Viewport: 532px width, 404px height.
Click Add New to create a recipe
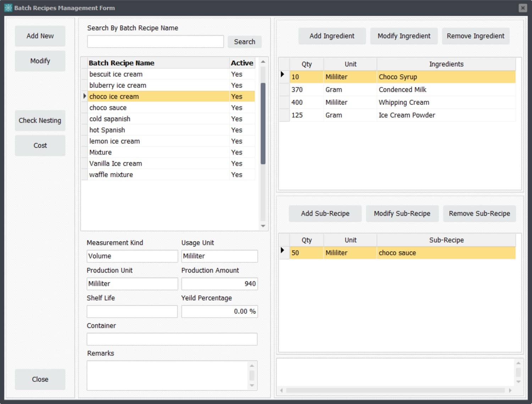pyautogui.click(x=40, y=36)
